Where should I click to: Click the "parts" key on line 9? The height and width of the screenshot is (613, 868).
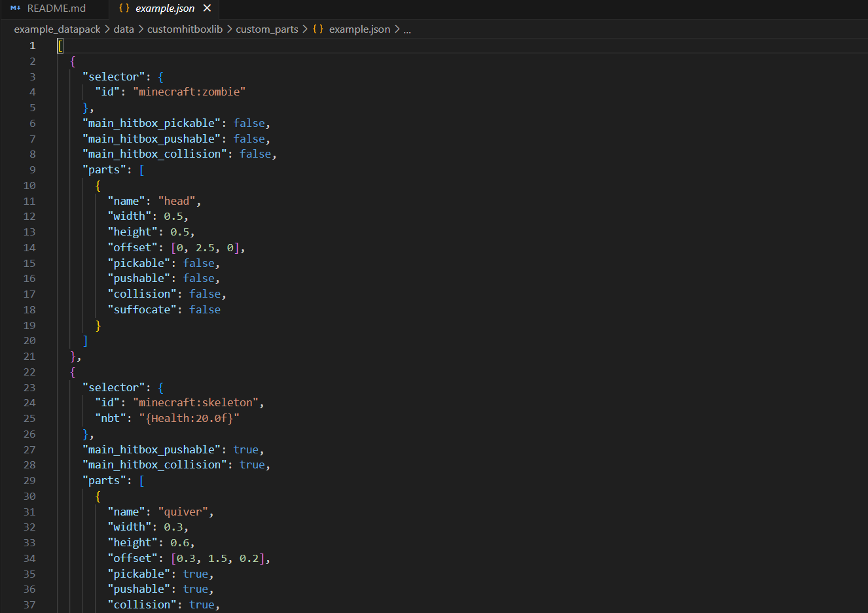[105, 170]
